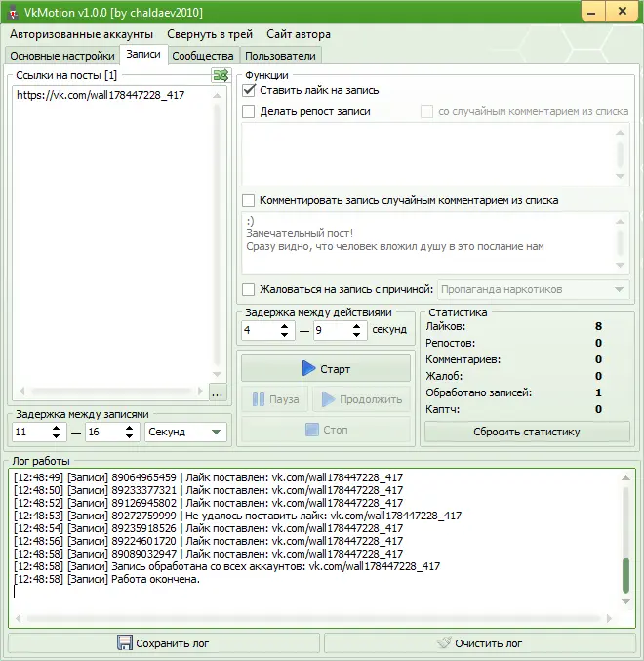This screenshot has height=661, width=644.
Task: Click the ellipsis button below posts list
Action: [218, 393]
